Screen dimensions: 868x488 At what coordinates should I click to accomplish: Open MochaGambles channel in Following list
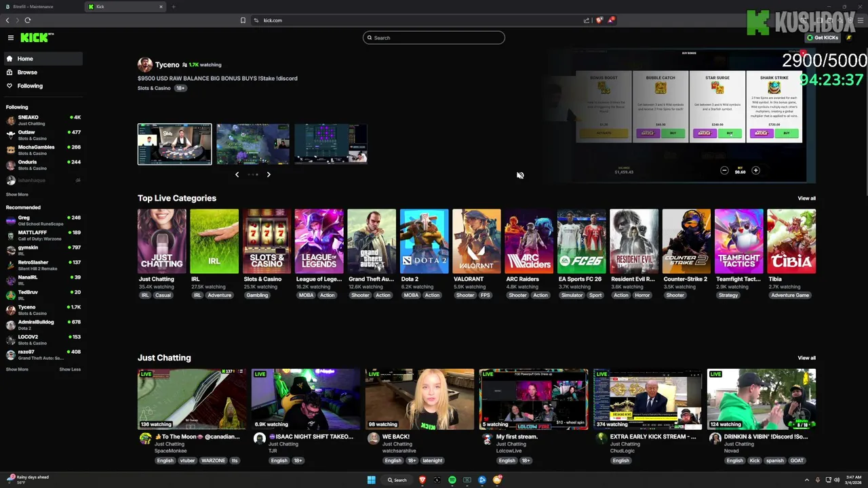point(43,150)
